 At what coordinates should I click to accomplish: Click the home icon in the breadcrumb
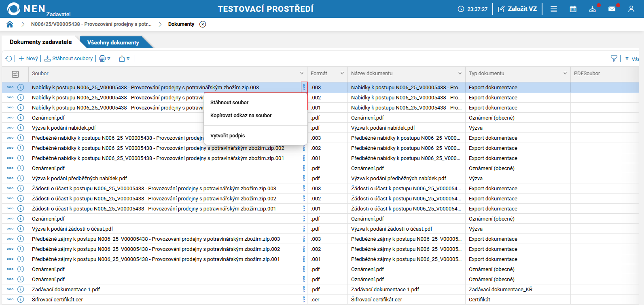pos(10,24)
